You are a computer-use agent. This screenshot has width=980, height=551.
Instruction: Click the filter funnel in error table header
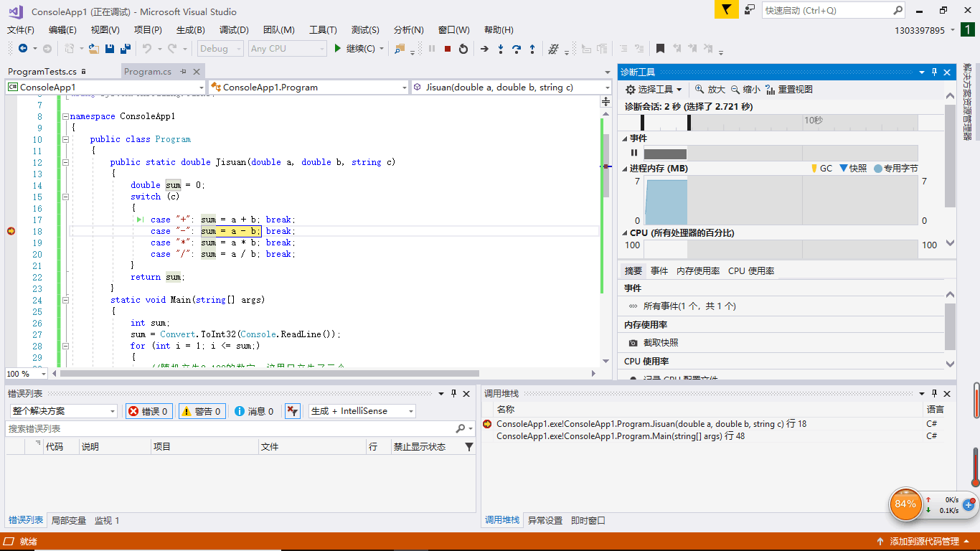[x=469, y=446]
